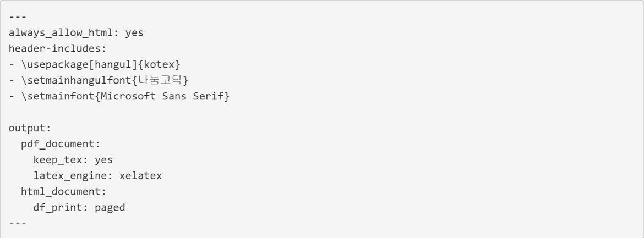Click the paged value
The width and height of the screenshot is (644, 238).
[110, 208]
